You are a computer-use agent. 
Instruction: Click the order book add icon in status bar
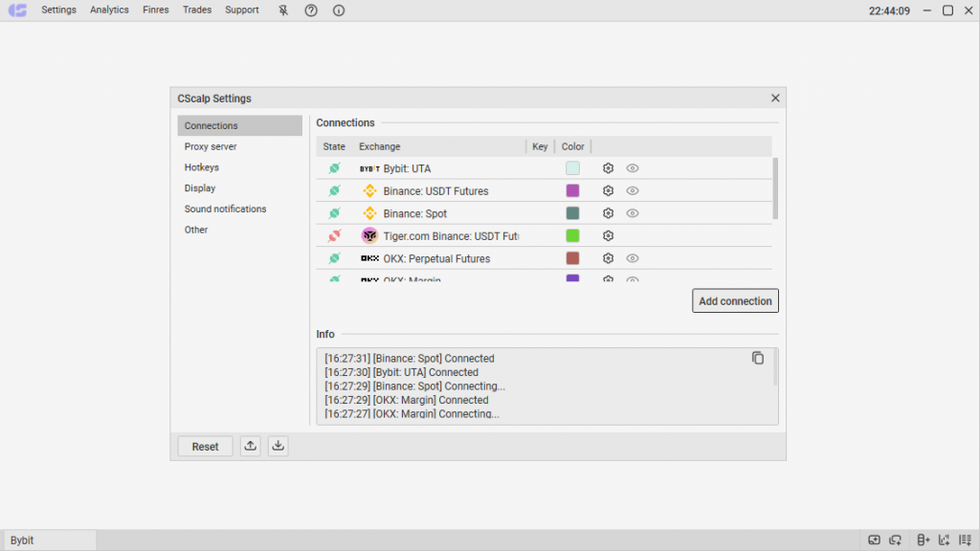(923, 540)
